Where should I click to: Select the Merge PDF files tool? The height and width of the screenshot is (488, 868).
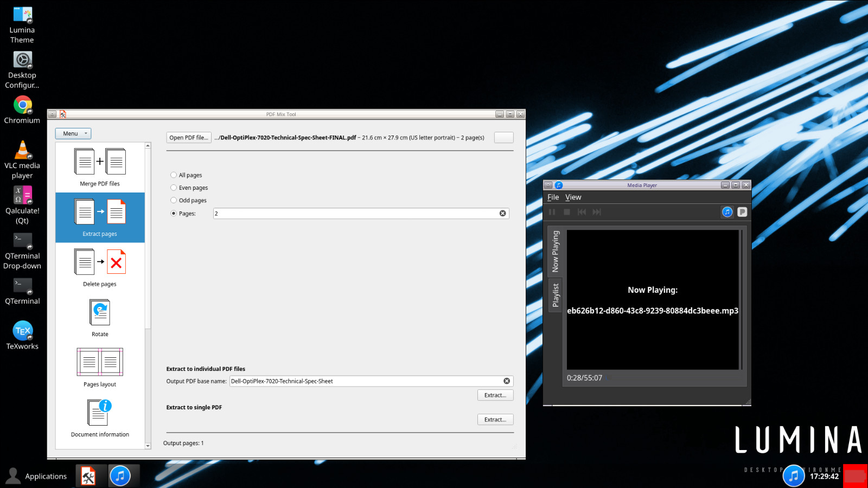pyautogui.click(x=100, y=168)
